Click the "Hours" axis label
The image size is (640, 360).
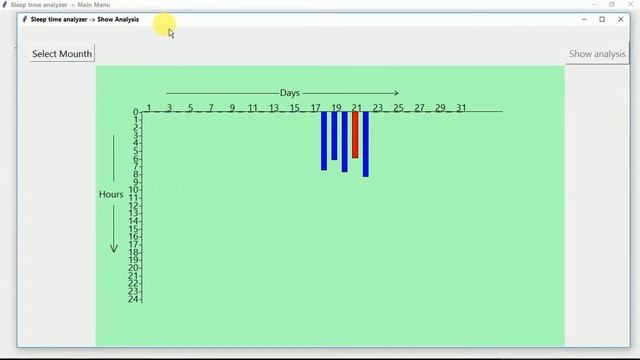pos(111,194)
